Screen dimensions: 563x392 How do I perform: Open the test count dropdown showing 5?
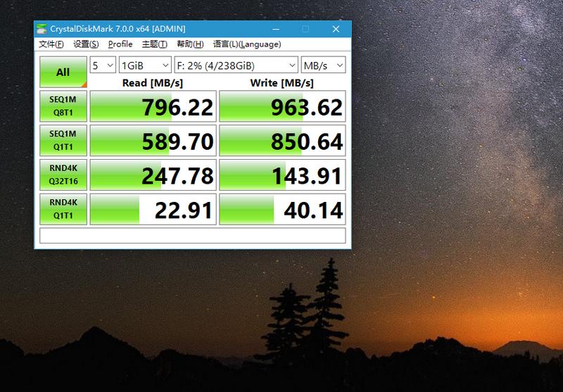click(103, 65)
